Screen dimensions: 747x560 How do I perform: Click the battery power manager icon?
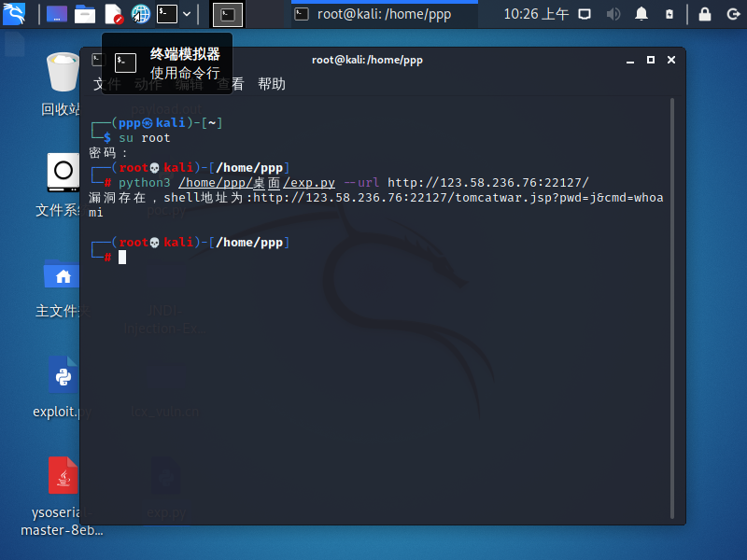coord(669,14)
